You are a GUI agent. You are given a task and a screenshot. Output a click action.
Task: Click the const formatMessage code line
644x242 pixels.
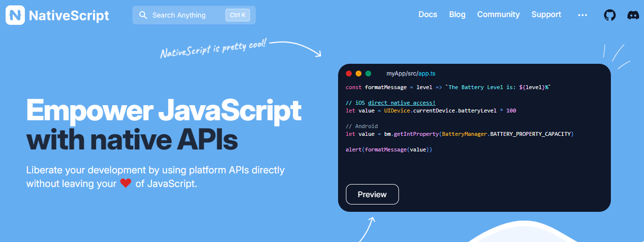(448, 87)
